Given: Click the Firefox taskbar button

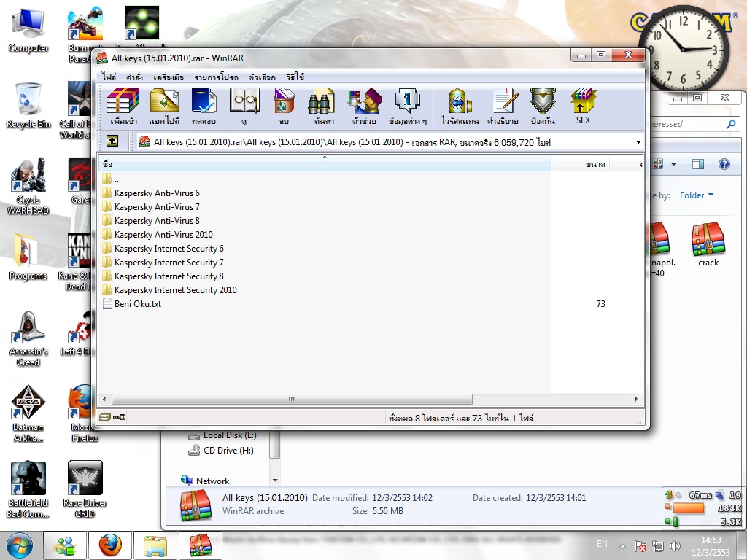Looking at the screenshot, I should click(110, 545).
